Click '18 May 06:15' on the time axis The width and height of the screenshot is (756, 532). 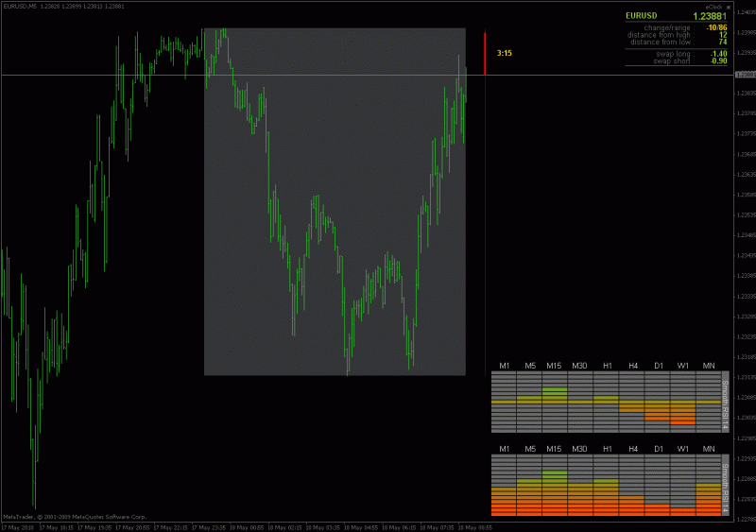coord(399,527)
